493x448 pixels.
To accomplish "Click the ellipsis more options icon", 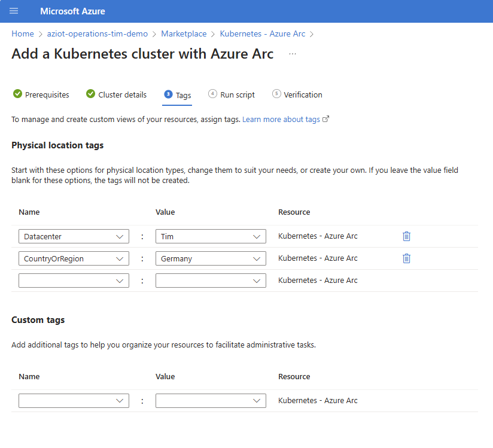I will [292, 54].
